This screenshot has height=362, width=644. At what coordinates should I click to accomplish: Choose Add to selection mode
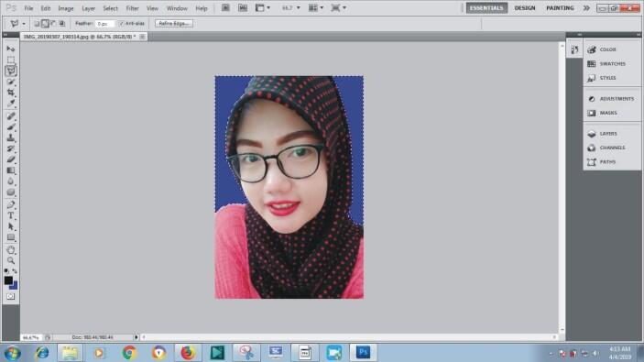(45, 24)
